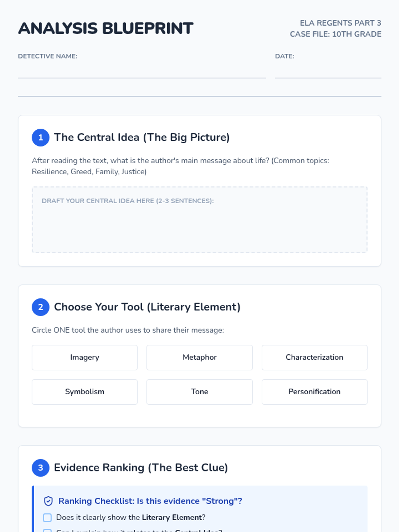Screen dimensions: 399x532
Task: Select the Personification option
Action: pos(314,392)
